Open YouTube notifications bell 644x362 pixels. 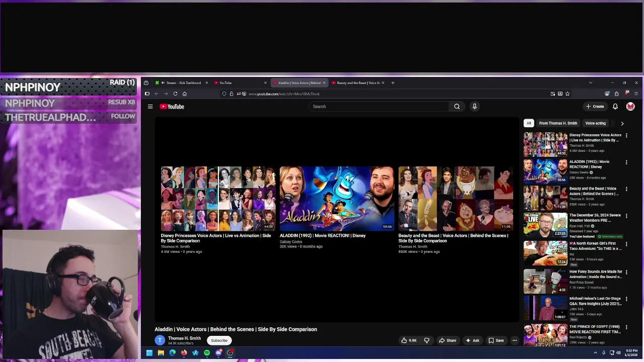click(615, 107)
